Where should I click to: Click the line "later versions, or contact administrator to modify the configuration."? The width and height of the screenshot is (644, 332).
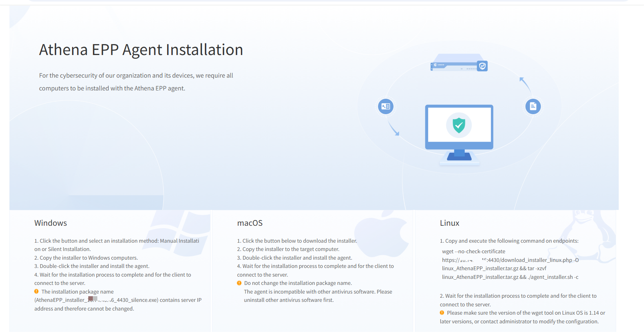(x=520, y=321)
